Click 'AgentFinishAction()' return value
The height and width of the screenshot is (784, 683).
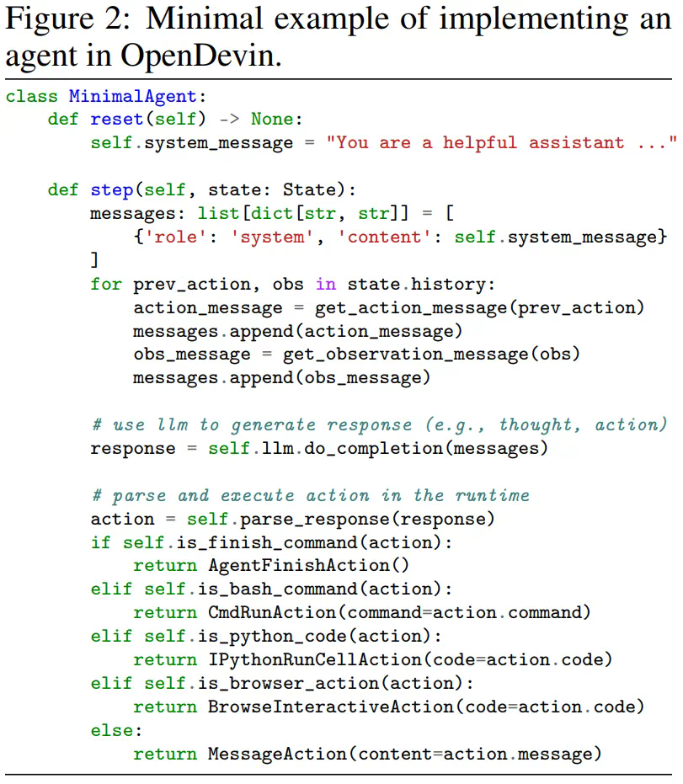click(308, 566)
